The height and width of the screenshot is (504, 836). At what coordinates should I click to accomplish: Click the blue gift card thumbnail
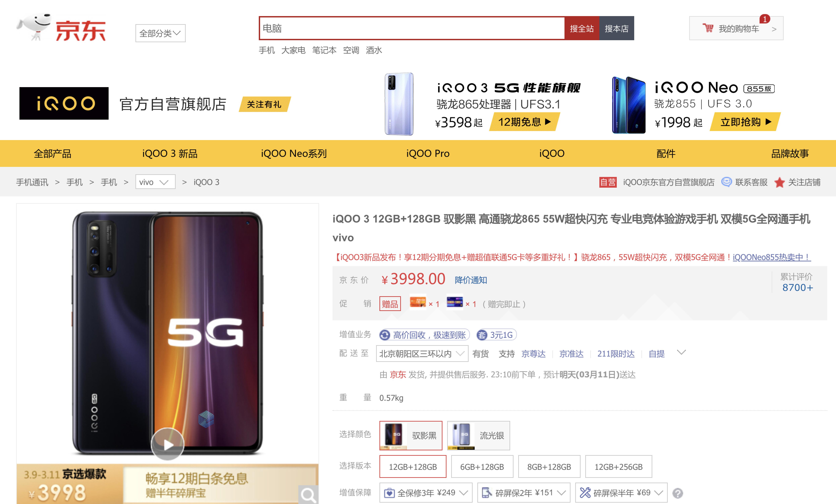click(x=455, y=302)
